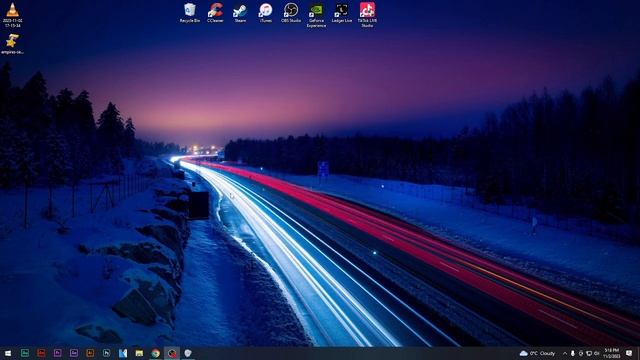
Task: Launch After Effects from the taskbar
Action: (x=74, y=353)
